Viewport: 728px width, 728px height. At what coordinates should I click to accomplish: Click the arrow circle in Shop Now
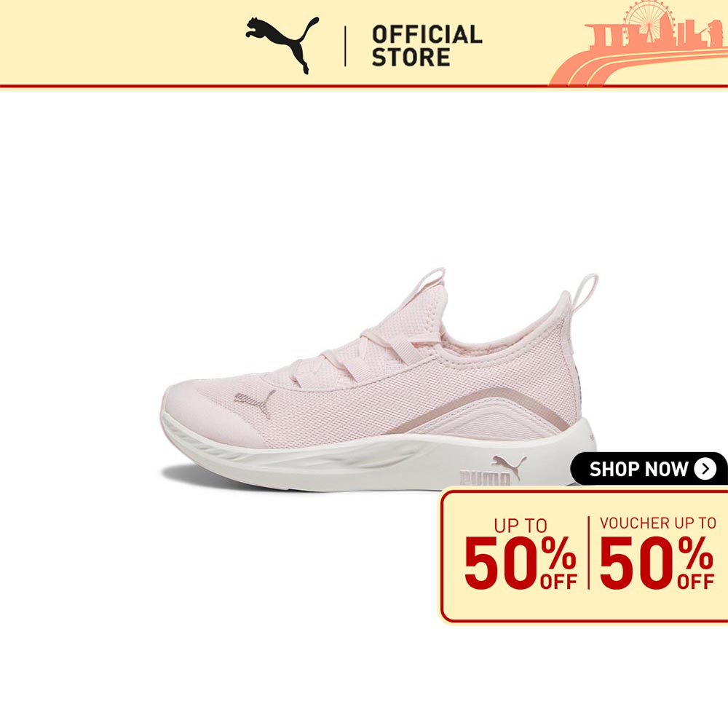click(x=705, y=469)
